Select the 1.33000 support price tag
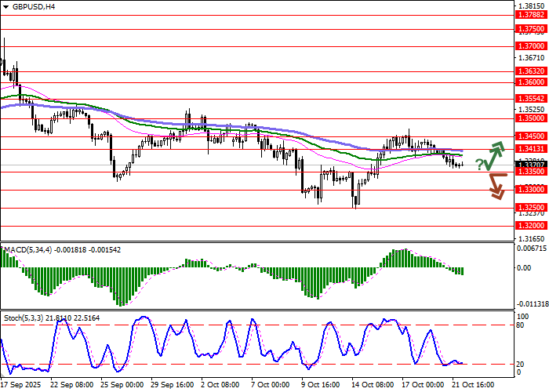This screenshot has width=549, height=392. pyautogui.click(x=529, y=189)
